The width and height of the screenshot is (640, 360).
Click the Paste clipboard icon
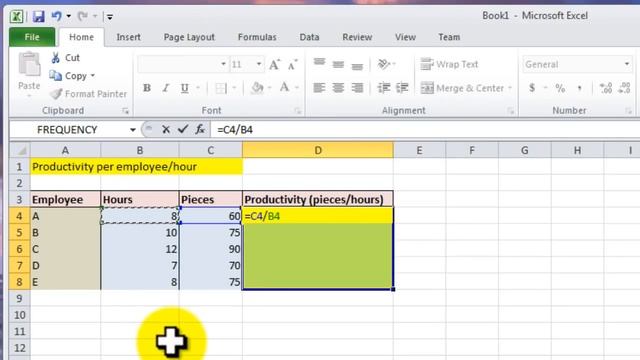(29, 64)
